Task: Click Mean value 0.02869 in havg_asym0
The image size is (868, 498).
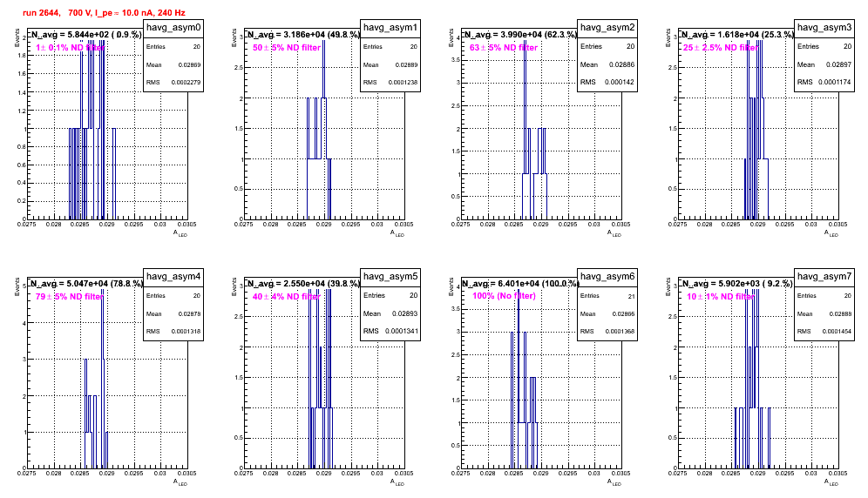Action: click(189, 64)
